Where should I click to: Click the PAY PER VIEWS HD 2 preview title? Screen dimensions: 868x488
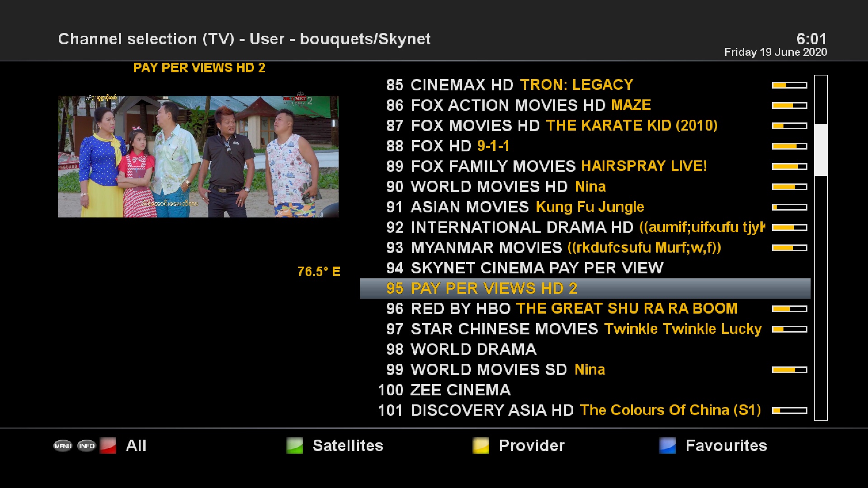[199, 68]
